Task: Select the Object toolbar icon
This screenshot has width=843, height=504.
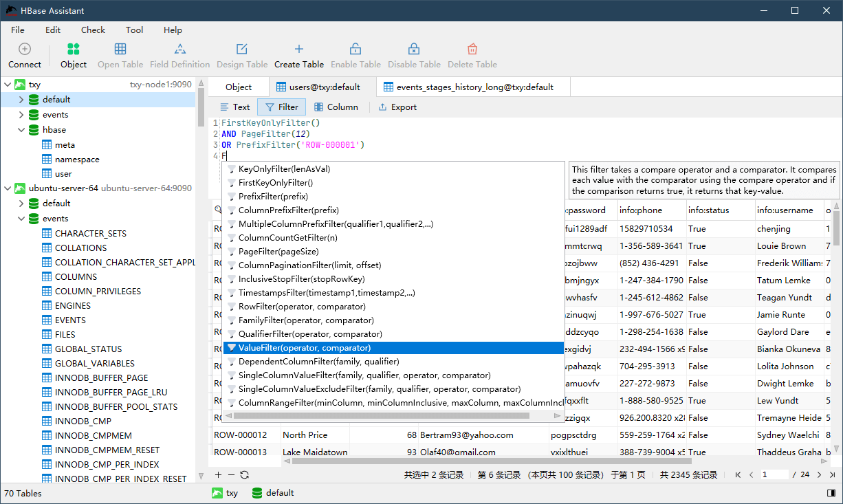Action: tap(73, 50)
